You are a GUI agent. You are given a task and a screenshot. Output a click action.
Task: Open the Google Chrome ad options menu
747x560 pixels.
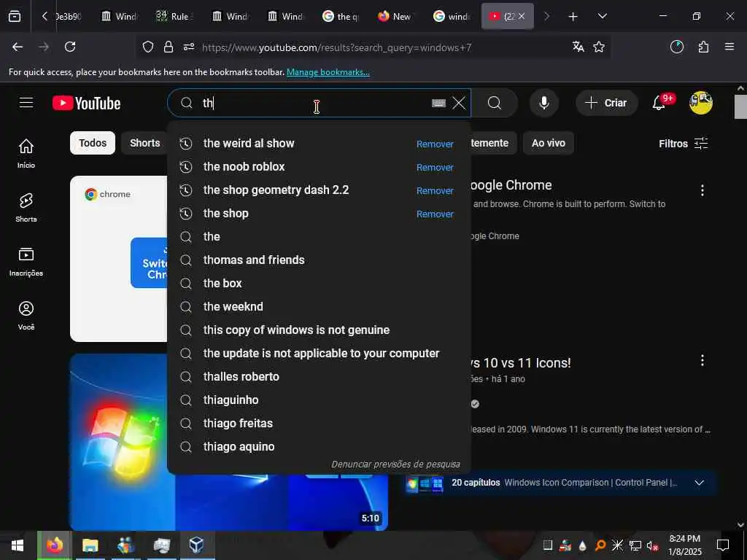[x=703, y=190]
